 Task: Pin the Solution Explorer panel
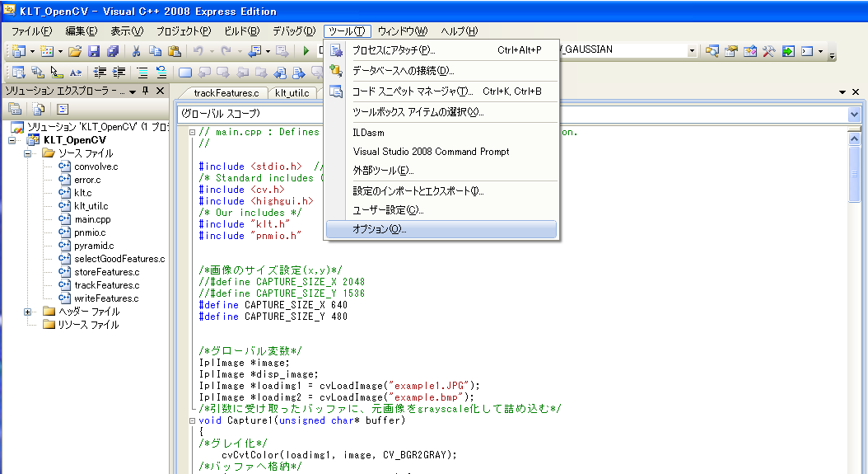[x=146, y=91]
